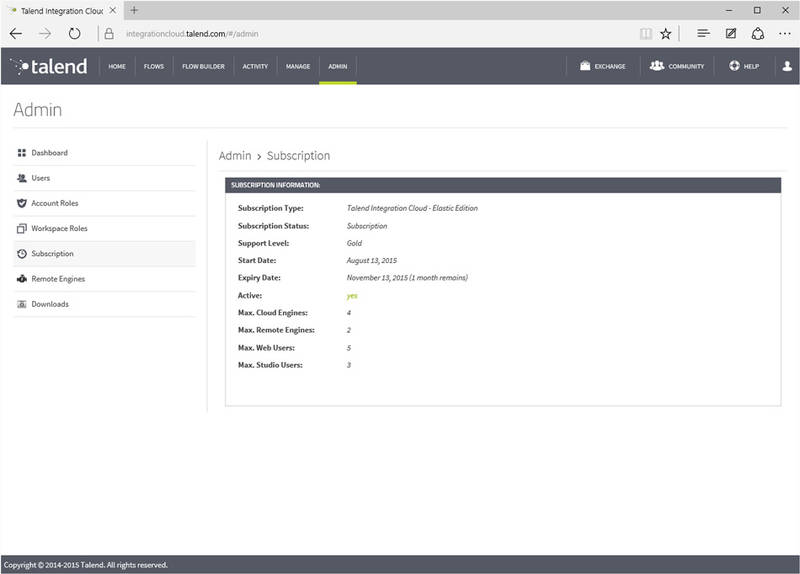The width and height of the screenshot is (800, 574).
Task: Select Dashboard in the sidebar
Action: point(104,153)
